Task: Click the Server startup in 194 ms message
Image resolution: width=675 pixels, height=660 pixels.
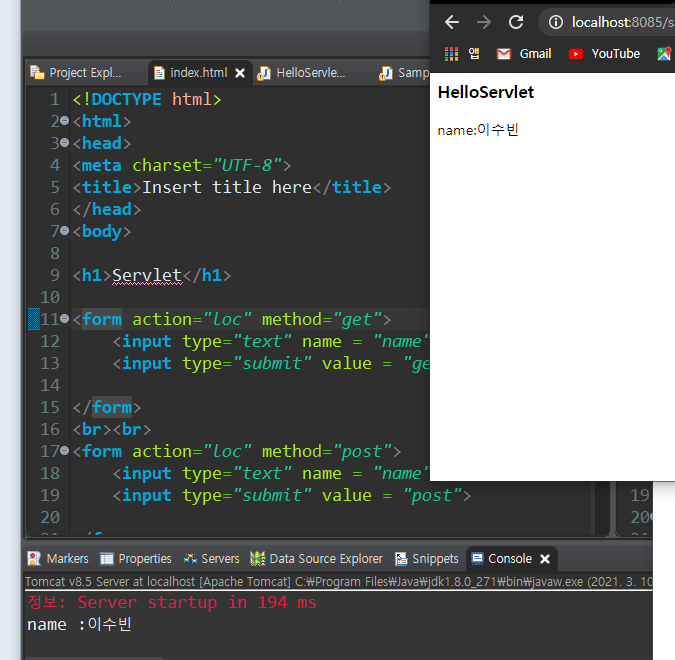Action: point(172,602)
